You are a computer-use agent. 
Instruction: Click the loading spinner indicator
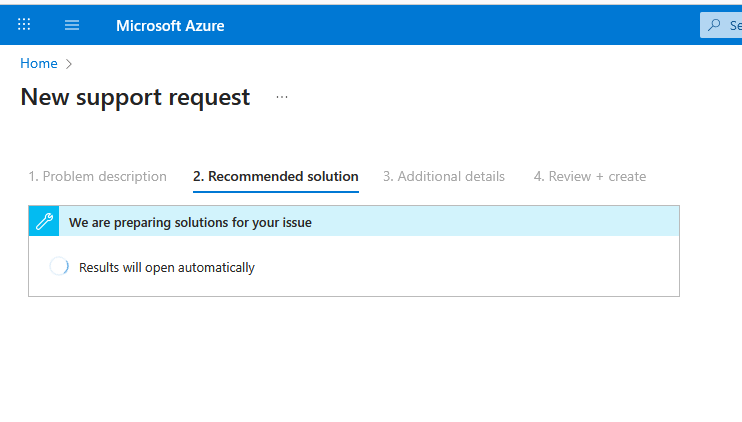[x=59, y=266]
